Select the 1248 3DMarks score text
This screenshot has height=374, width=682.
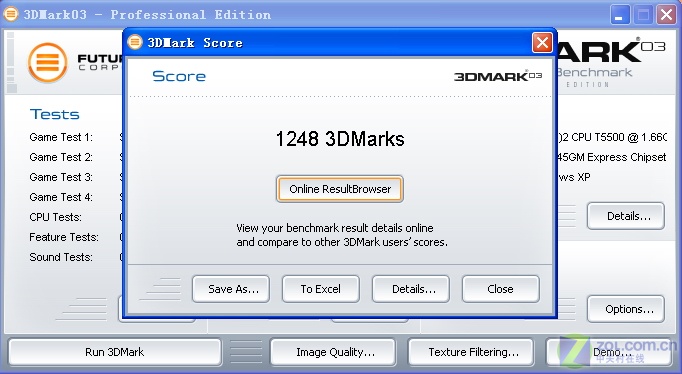pos(340,139)
